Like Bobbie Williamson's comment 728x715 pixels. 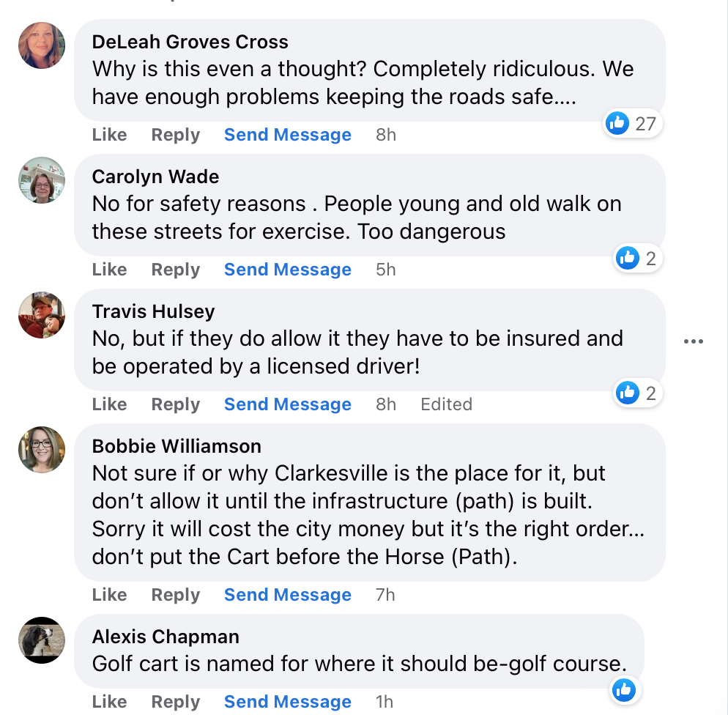[109, 595]
